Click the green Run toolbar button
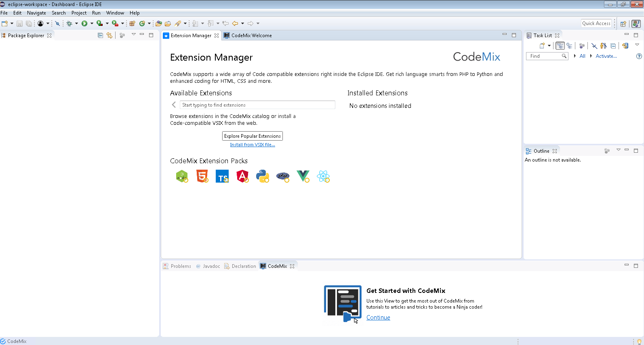The width and height of the screenshot is (644, 345). tap(84, 23)
